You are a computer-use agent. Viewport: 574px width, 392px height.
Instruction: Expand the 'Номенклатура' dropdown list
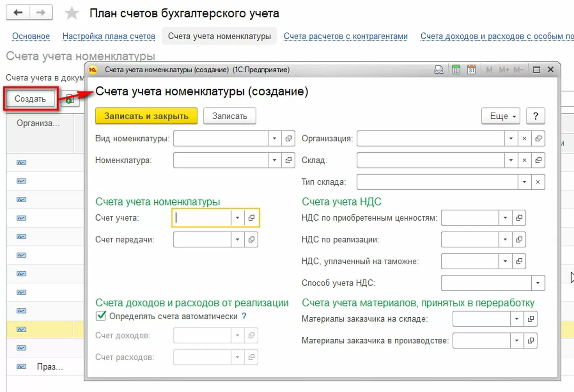point(274,160)
